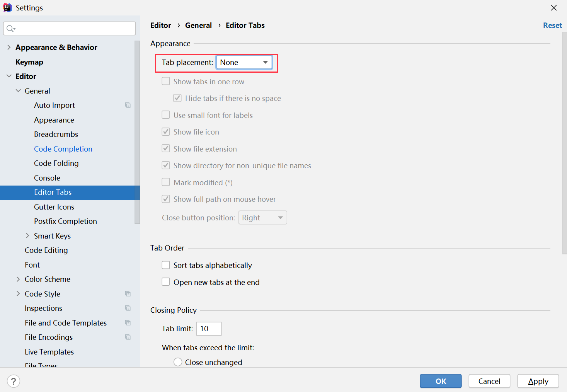Open Code Completion settings
The image size is (567, 392).
coord(63,149)
